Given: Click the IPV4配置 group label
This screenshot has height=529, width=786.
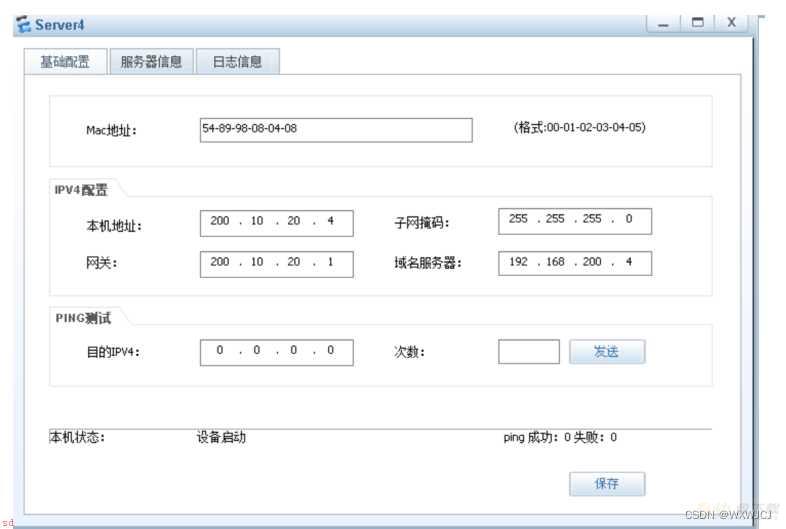Looking at the screenshot, I should tap(81, 190).
